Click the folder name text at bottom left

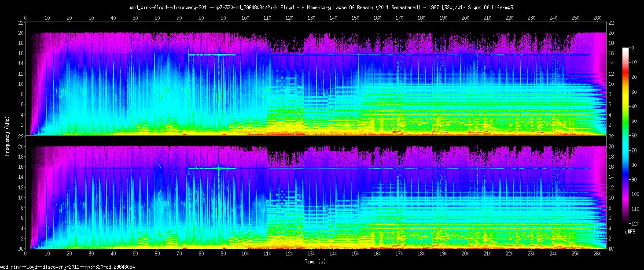[x=67, y=267]
